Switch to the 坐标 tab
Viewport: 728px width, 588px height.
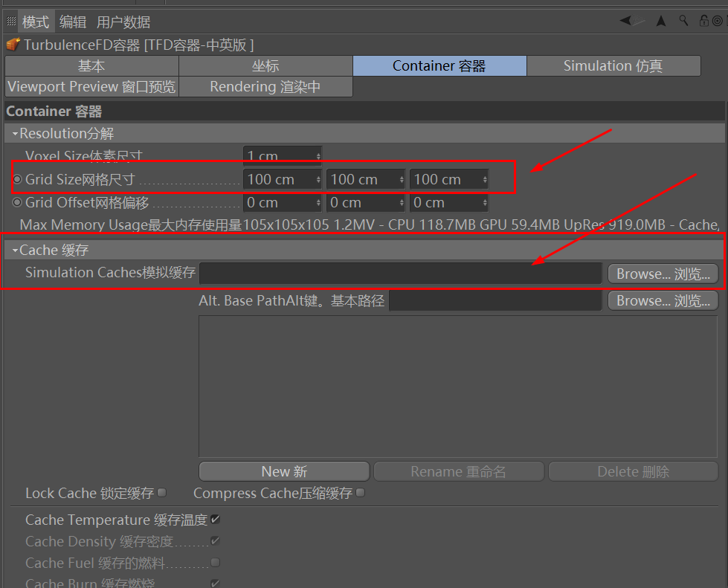pos(265,66)
